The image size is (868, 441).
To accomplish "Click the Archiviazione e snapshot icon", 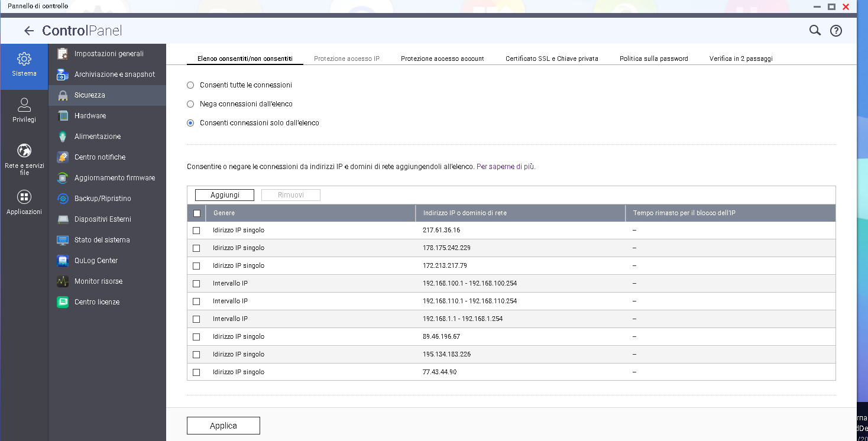I will 63,74.
